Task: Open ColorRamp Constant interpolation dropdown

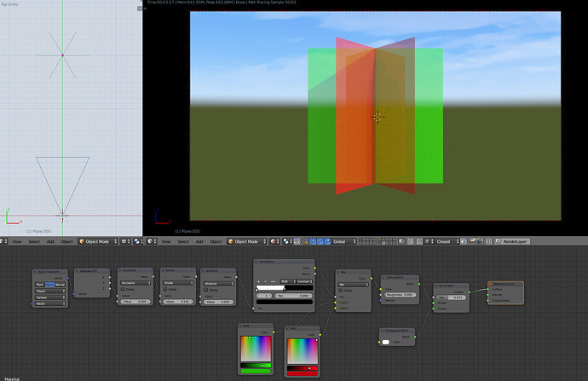Action: coord(304,281)
